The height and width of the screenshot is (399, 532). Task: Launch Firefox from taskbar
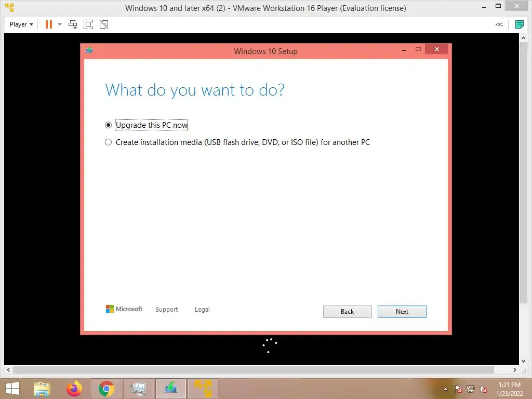click(74, 389)
